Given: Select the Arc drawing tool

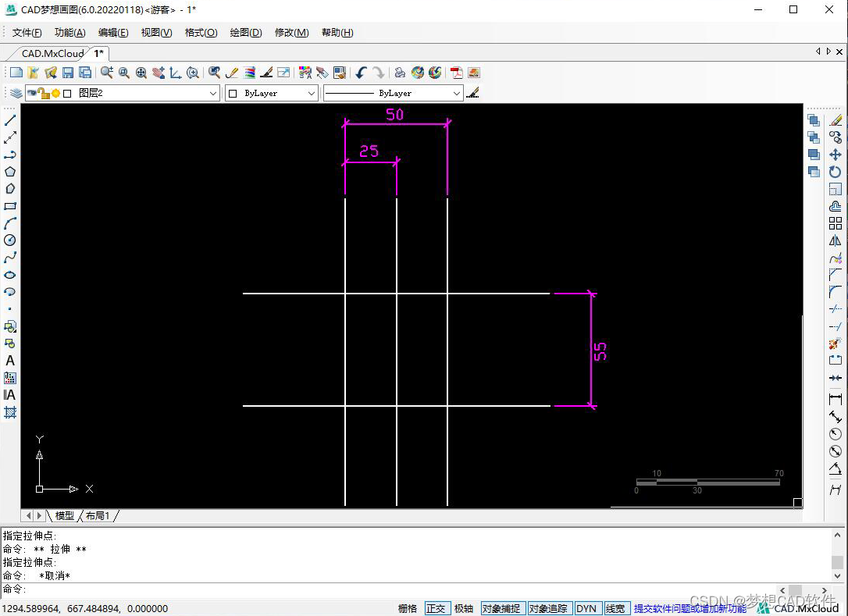Looking at the screenshot, I should [9, 223].
